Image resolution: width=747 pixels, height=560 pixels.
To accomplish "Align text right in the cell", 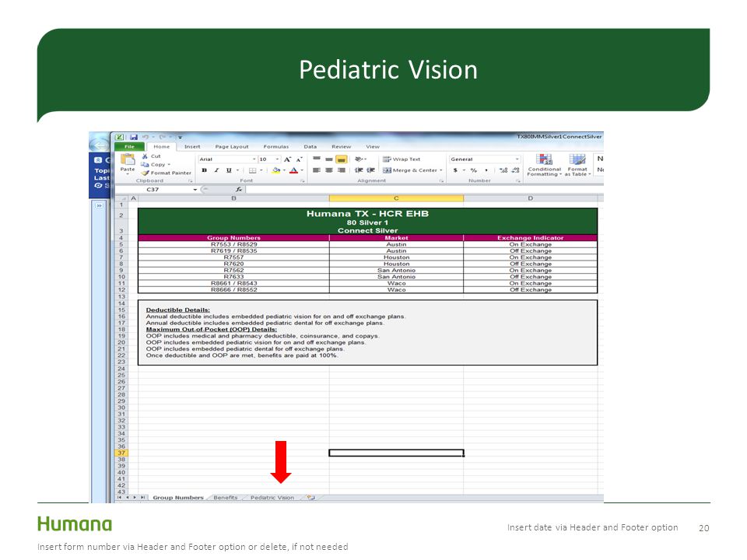I will [x=341, y=170].
